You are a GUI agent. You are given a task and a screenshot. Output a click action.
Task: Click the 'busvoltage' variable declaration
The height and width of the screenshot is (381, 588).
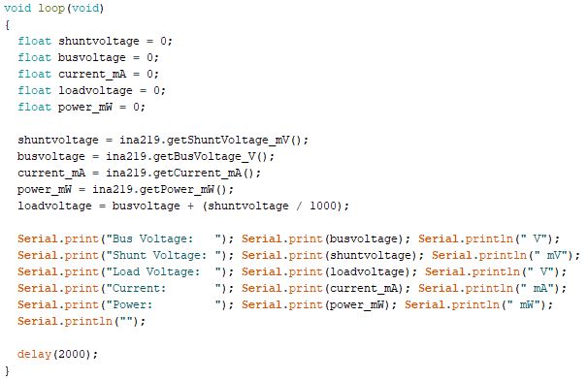[x=92, y=57]
